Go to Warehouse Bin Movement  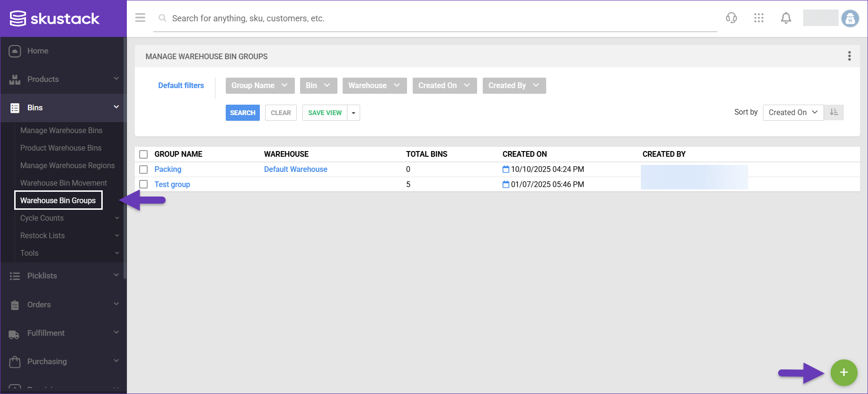[63, 183]
